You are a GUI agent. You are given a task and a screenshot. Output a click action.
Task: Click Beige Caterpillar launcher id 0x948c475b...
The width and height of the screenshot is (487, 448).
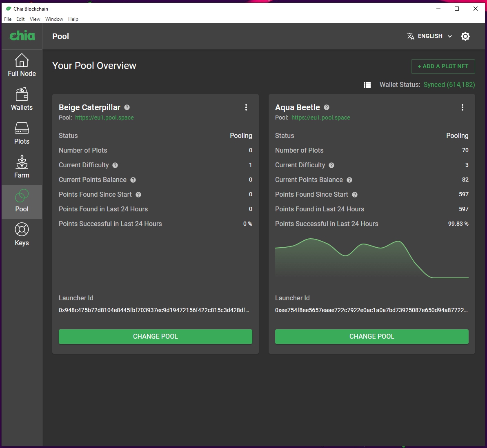154,310
